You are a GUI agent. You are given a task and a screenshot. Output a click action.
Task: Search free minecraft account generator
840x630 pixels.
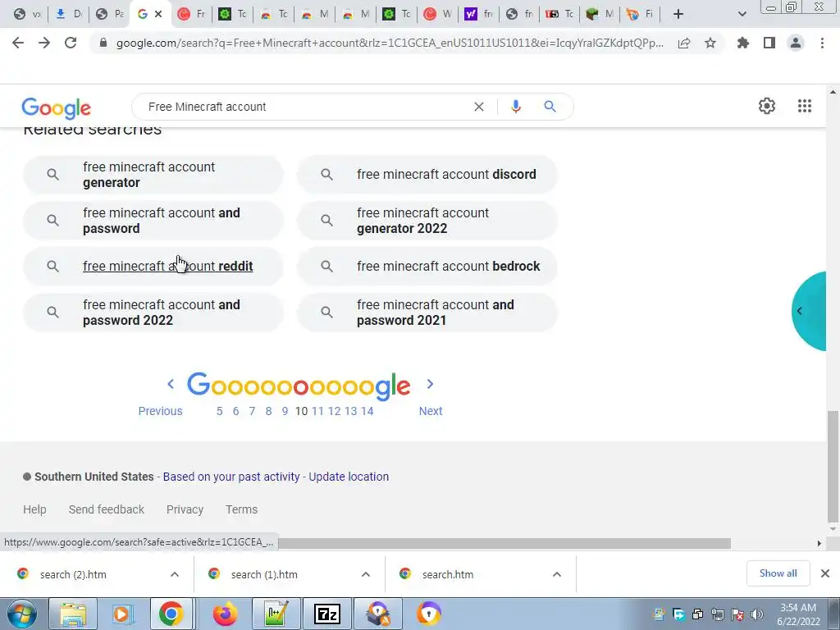point(153,175)
